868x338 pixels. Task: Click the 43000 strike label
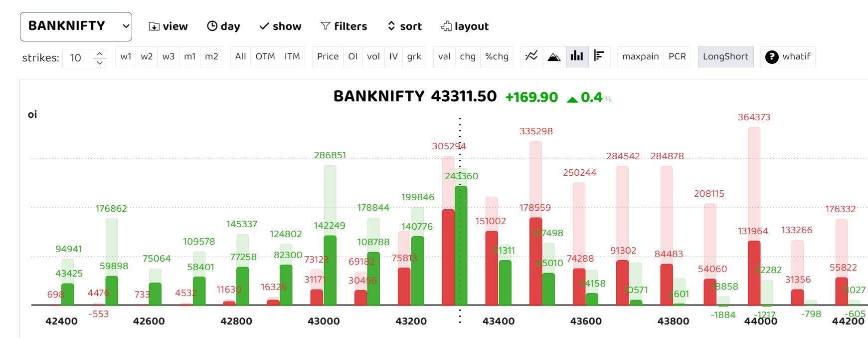(x=324, y=321)
